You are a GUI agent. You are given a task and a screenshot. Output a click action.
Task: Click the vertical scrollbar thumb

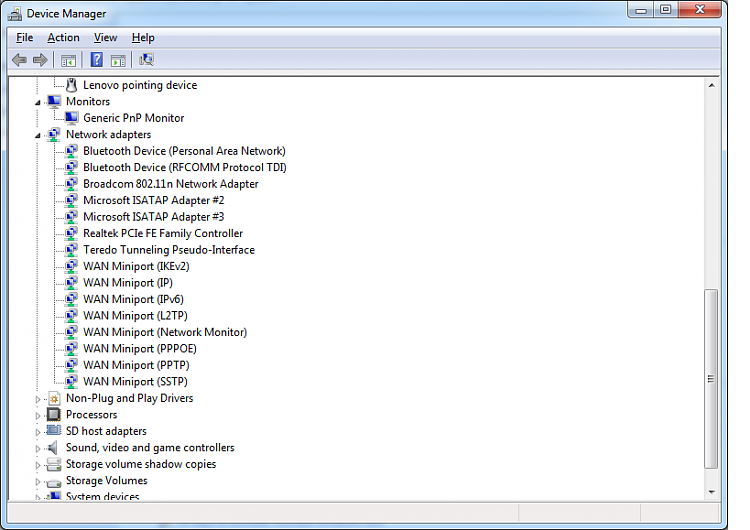(x=711, y=379)
